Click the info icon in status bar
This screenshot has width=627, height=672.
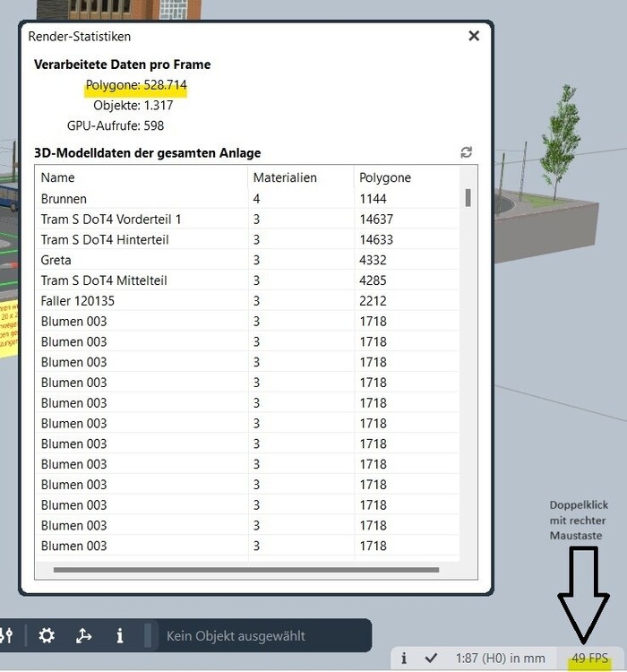pos(404,659)
